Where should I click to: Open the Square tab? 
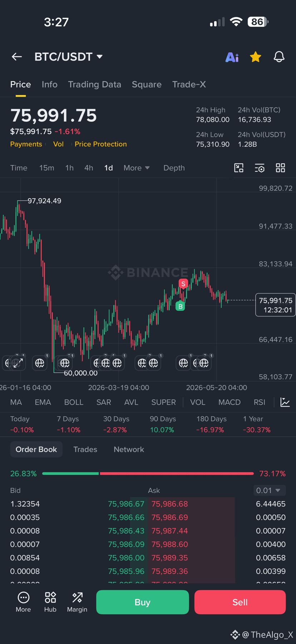point(147,84)
